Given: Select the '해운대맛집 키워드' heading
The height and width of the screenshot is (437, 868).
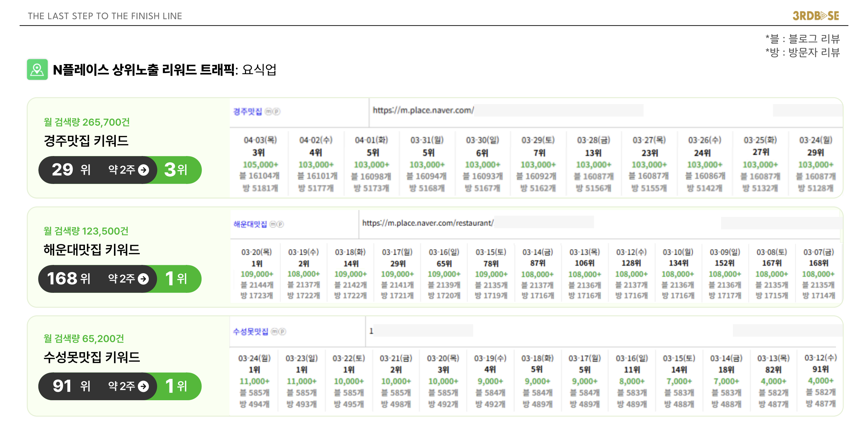Looking at the screenshot, I should [92, 250].
